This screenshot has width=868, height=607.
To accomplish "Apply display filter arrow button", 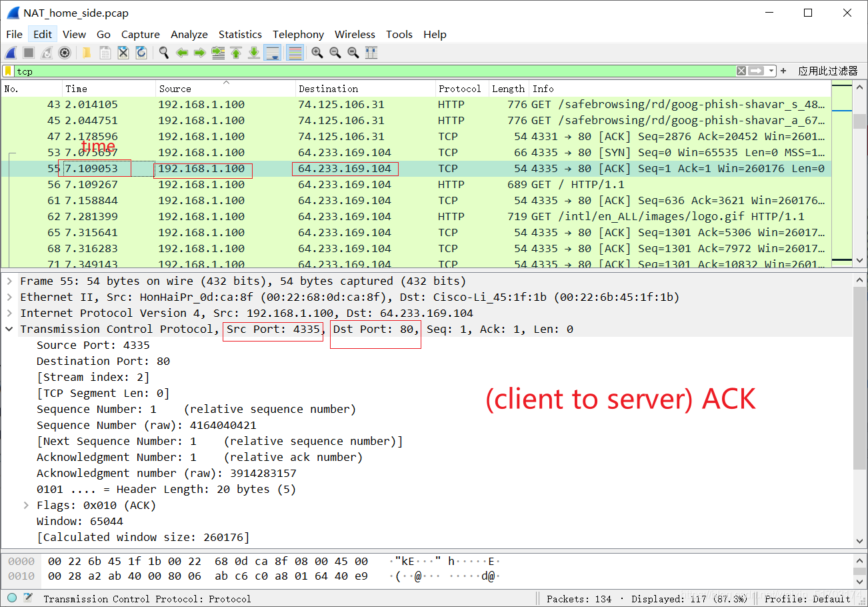I will coord(756,71).
